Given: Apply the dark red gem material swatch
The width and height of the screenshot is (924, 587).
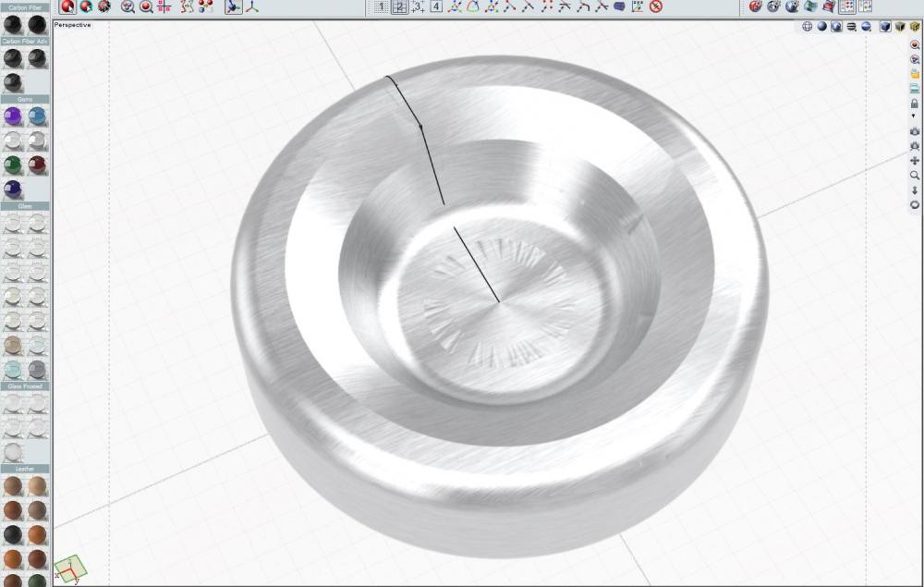Looking at the screenshot, I should point(37,165).
